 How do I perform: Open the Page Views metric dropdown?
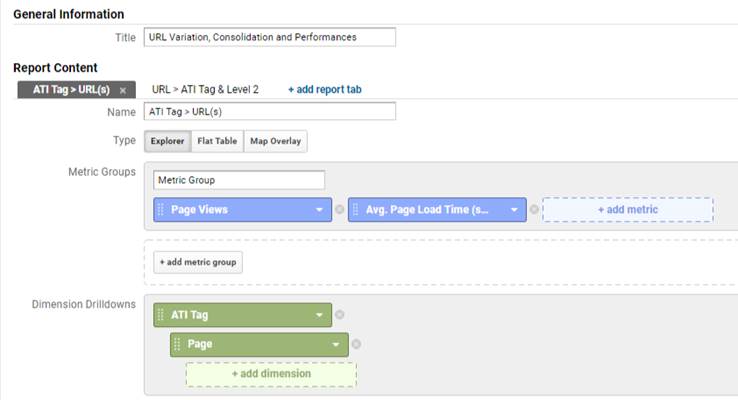(x=319, y=209)
